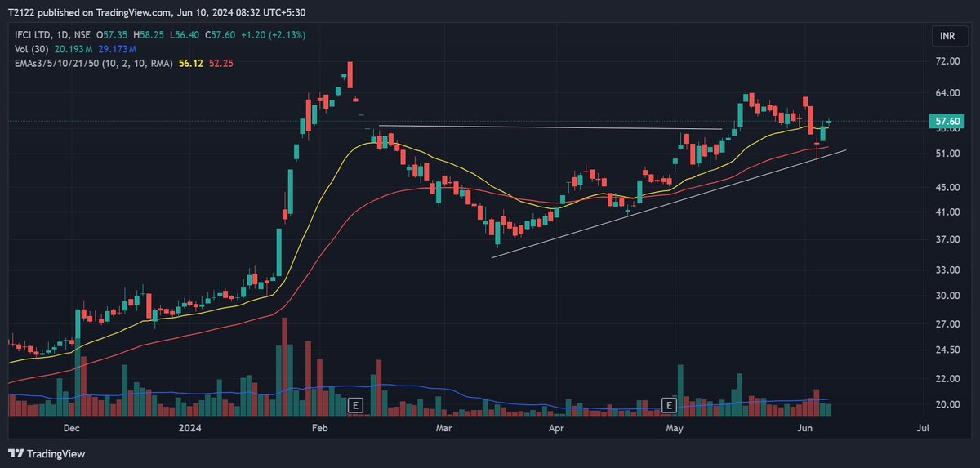
Task: Click the Jun label on time axis
Action: (x=804, y=428)
